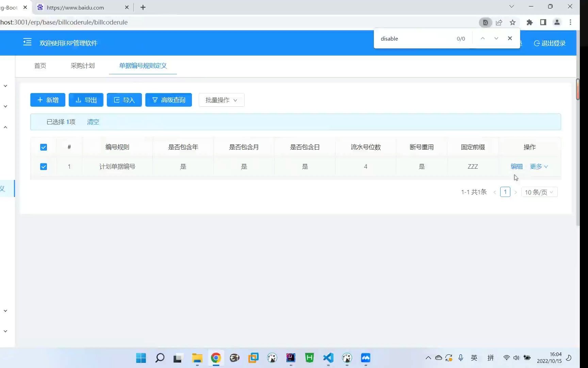Switch to the 采购计划 tab

[83, 65]
